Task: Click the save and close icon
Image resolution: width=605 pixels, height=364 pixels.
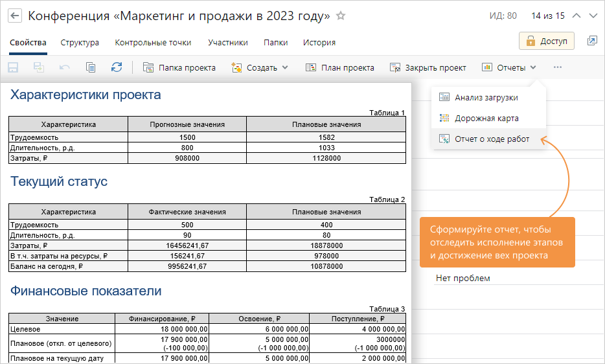Action: coord(39,67)
